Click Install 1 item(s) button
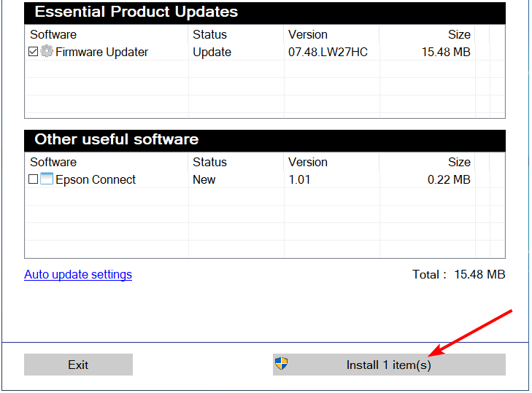The image size is (532, 393). (388, 365)
